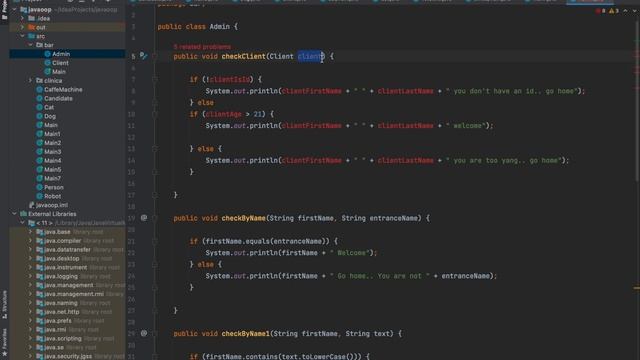Collapse the src folder
This screenshot has height=360, width=640.
tap(23, 36)
